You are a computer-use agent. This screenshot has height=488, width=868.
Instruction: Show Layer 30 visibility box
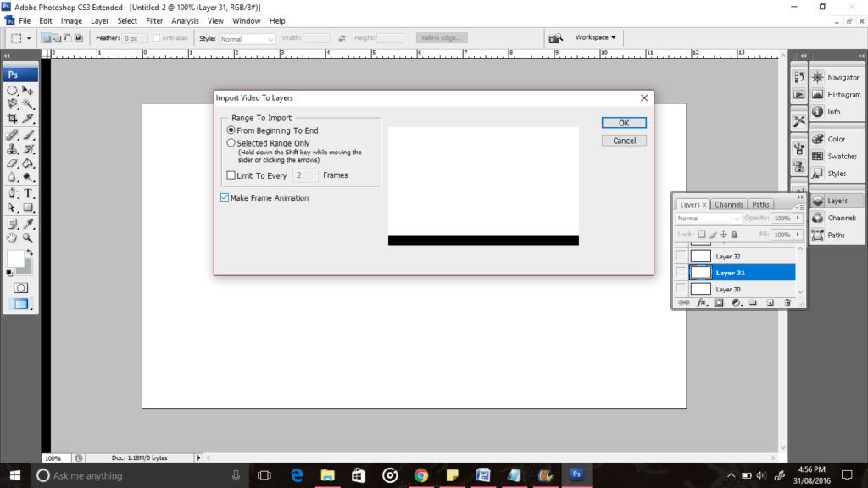pos(681,289)
